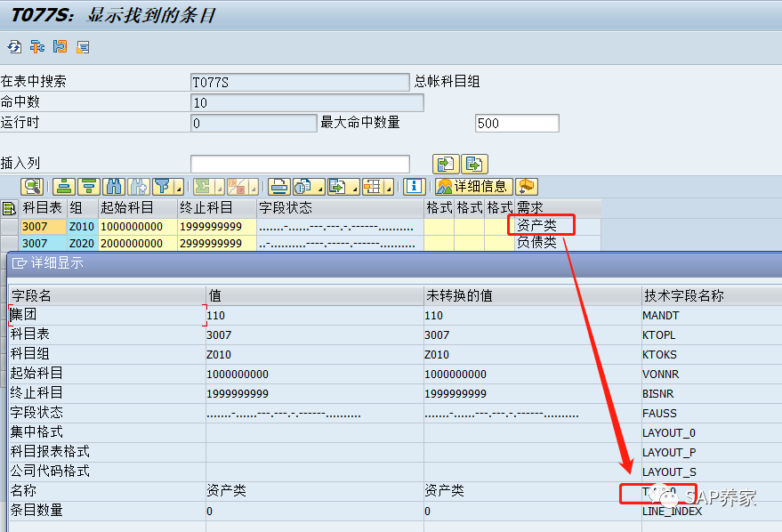Click the BISNR technical field name
The image size is (782, 532).
coord(657,393)
